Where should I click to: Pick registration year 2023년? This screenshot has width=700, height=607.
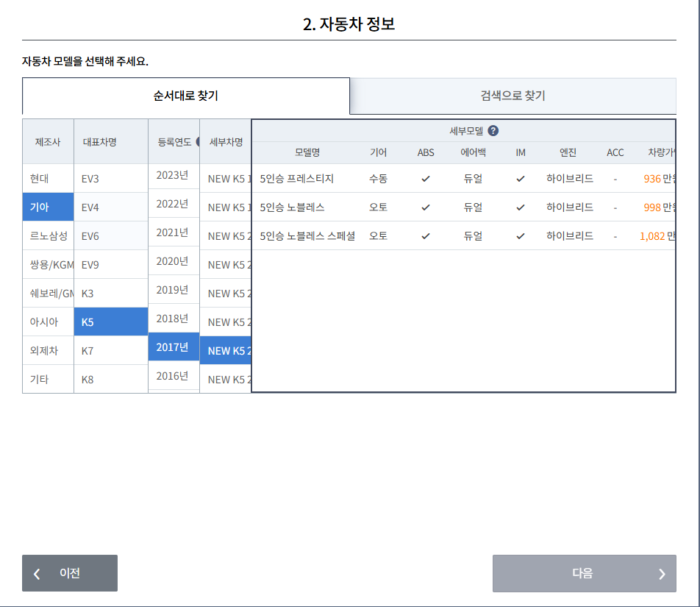[x=174, y=175]
